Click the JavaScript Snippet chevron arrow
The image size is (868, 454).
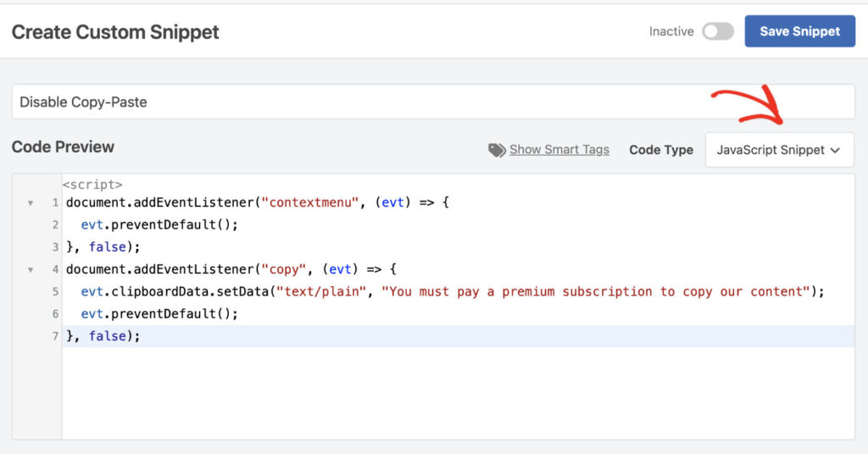tap(835, 151)
